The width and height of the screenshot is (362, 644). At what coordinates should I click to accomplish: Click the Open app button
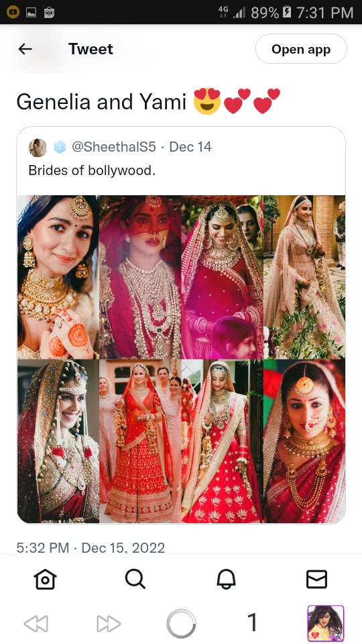tap(301, 49)
